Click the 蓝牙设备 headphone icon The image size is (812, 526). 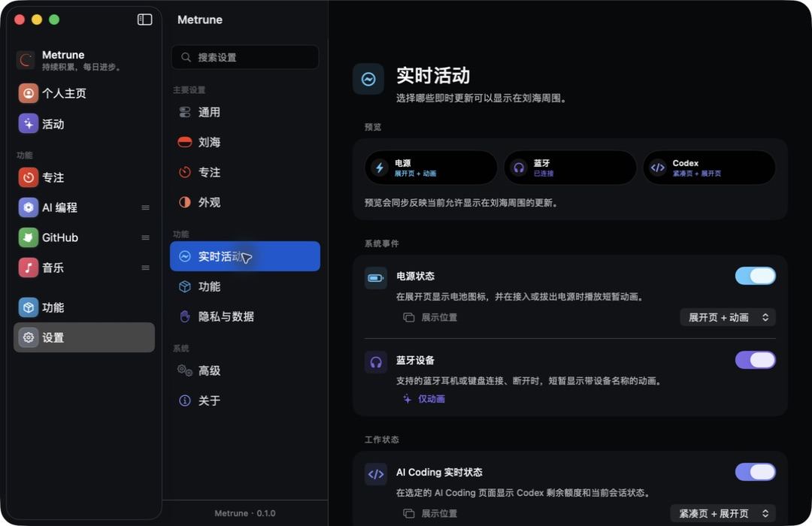[375, 362]
